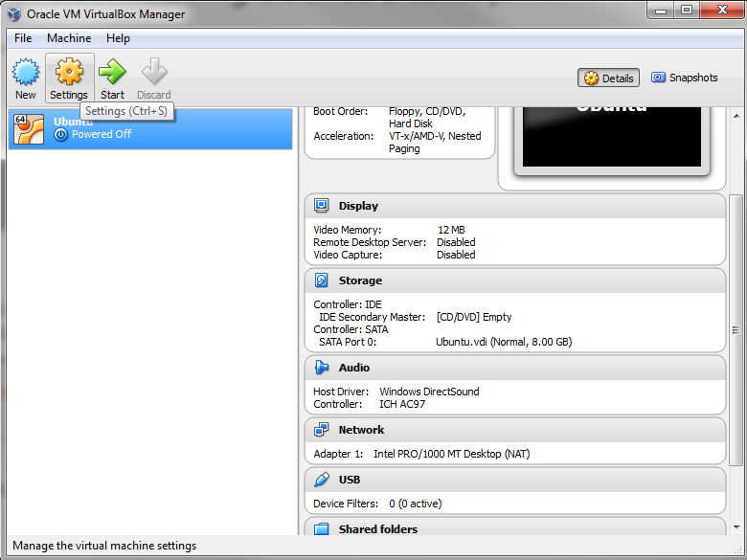Click Device Filters 0 (0 active) value
Viewport: 747px width, 560px height.
415,504
